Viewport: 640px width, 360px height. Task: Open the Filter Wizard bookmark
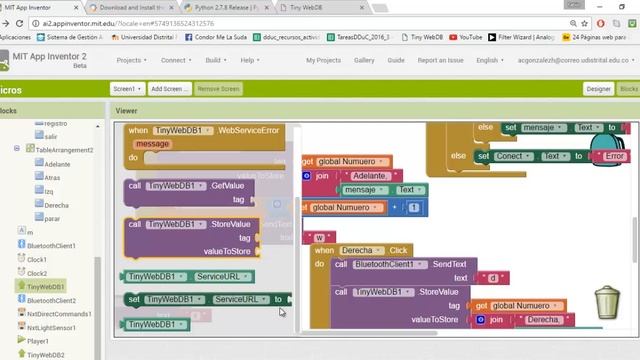point(521,37)
